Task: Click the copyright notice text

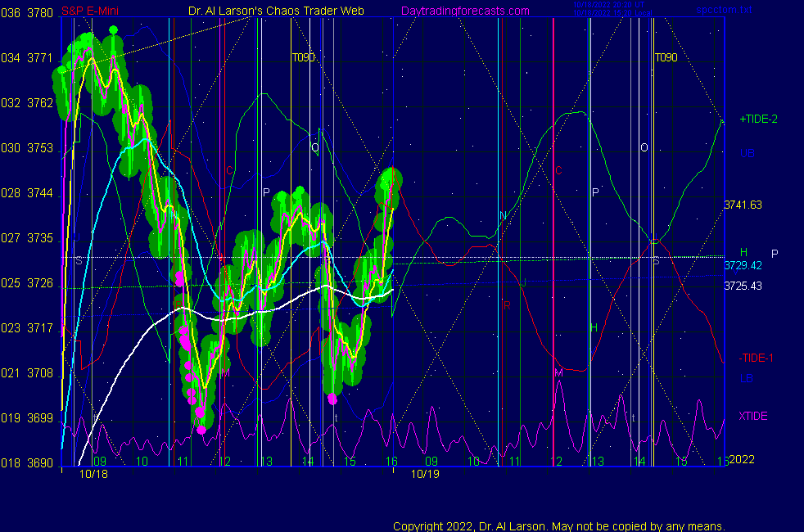Action: [559, 526]
